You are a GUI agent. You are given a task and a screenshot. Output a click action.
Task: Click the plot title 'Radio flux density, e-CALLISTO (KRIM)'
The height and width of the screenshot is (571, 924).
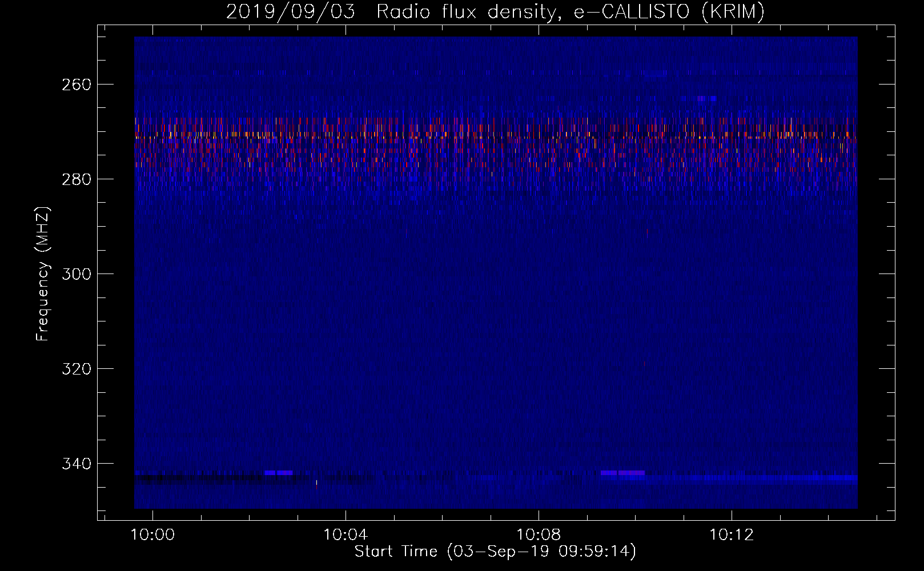coord(570,12)
